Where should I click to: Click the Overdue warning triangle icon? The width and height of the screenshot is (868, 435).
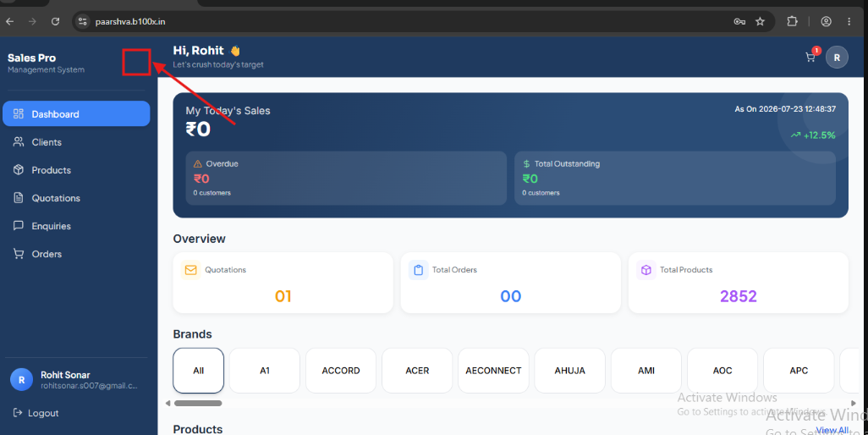click(198, 164)
